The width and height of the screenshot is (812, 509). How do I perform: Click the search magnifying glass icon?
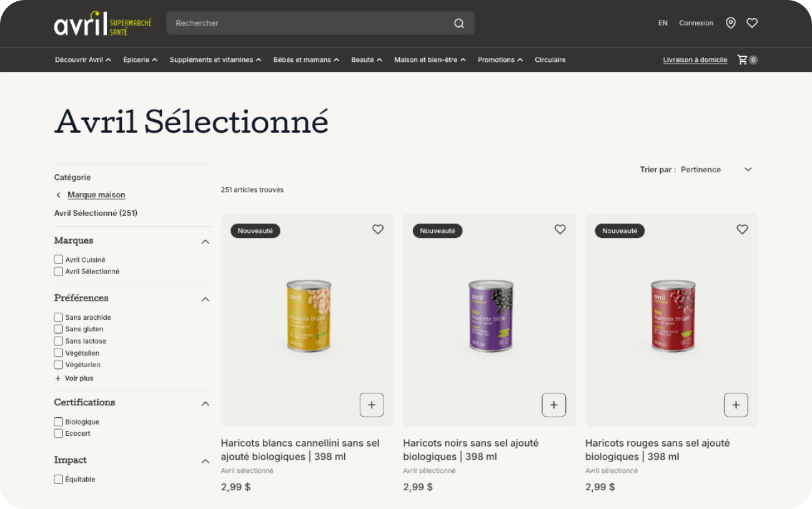pyautogui.click(x=458, y=24)
